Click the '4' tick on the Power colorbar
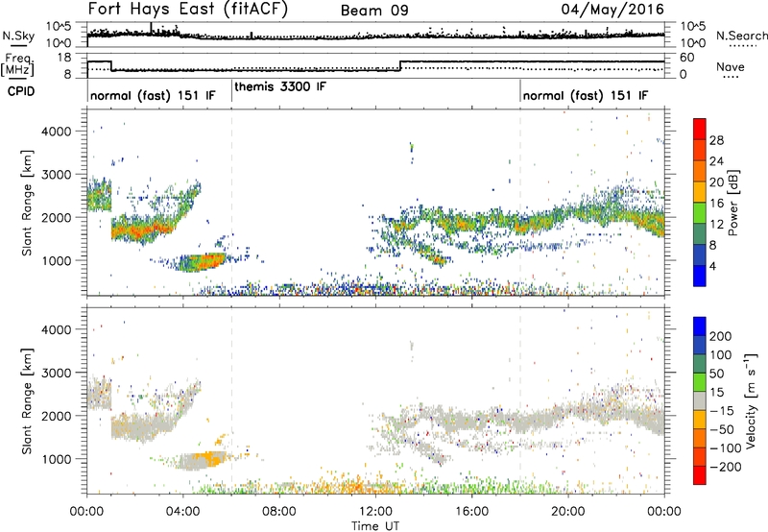768x532 pixels. click(x=712, y=266)
